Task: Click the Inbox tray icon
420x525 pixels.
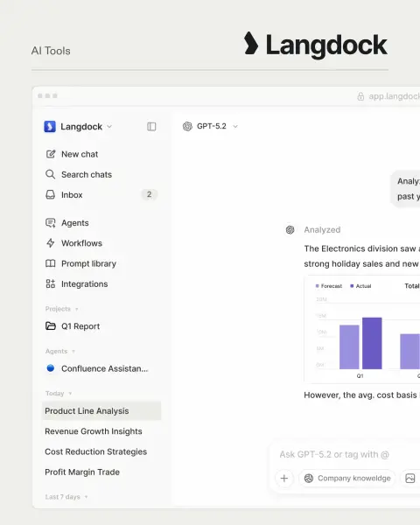Action: tap(50, 195)
